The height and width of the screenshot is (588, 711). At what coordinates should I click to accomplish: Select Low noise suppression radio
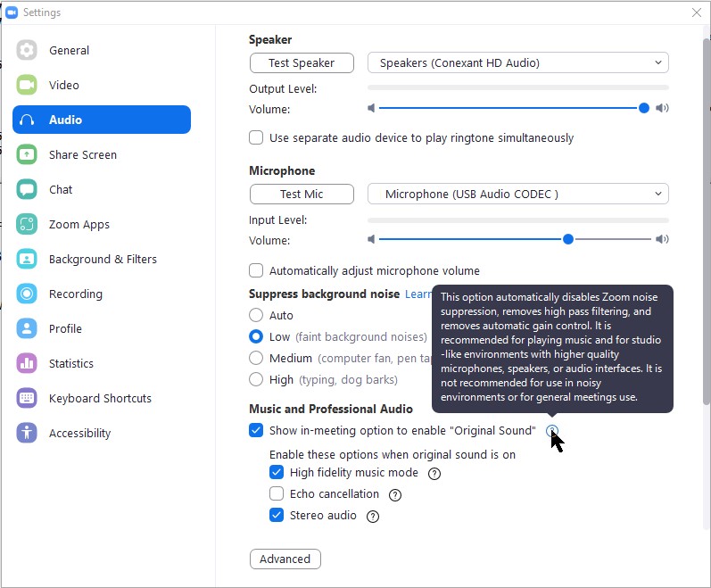256,336
